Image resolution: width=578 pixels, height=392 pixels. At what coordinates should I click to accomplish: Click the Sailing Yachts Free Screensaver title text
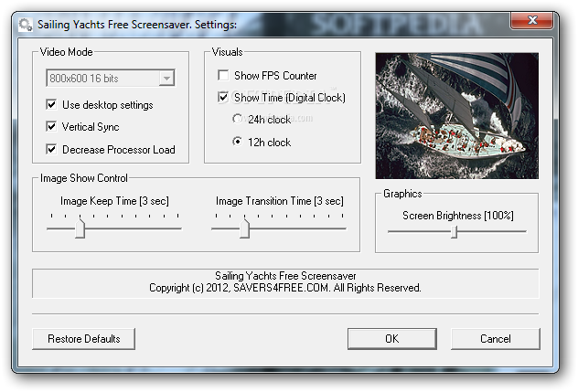[x=137, y=25]
